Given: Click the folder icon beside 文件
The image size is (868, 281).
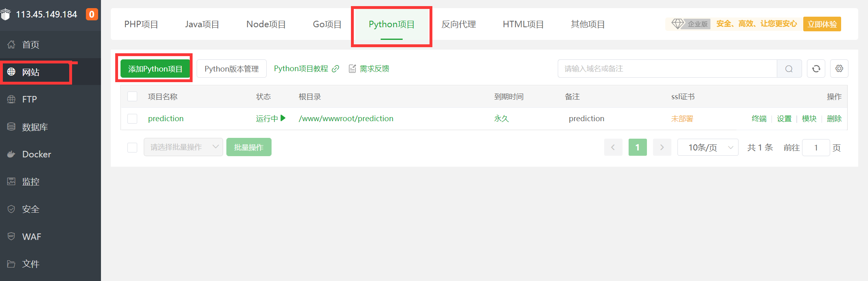Looking at the screenshot, I should 11,264.
